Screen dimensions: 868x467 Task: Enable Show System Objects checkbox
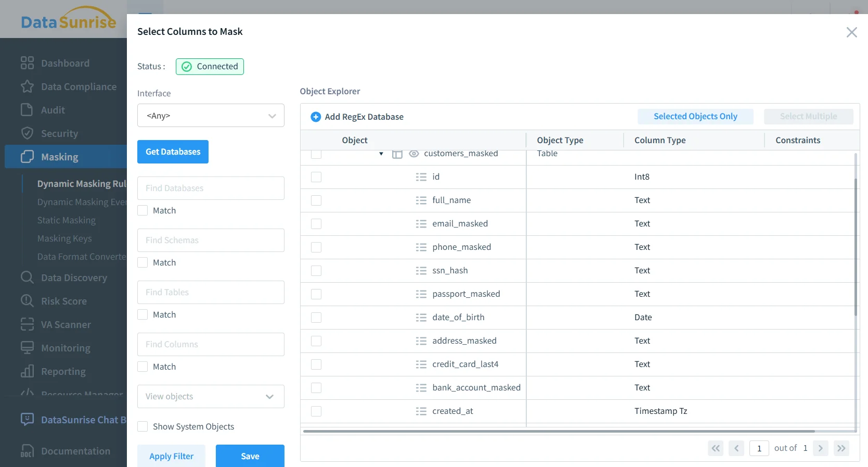[x=142, y=427]
